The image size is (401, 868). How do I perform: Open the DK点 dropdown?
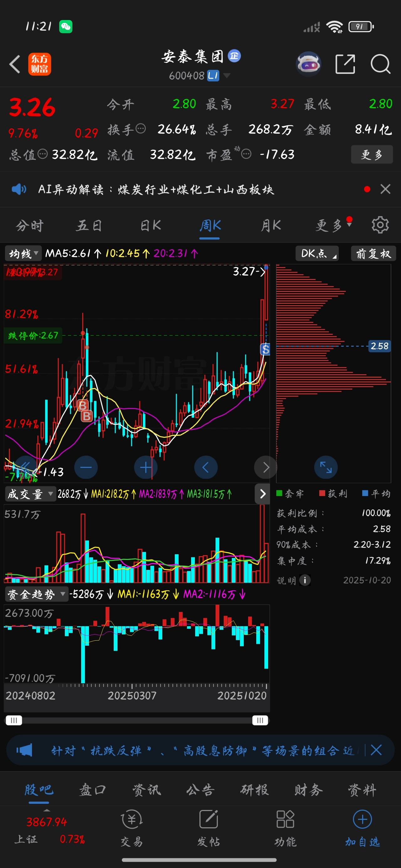317,253
